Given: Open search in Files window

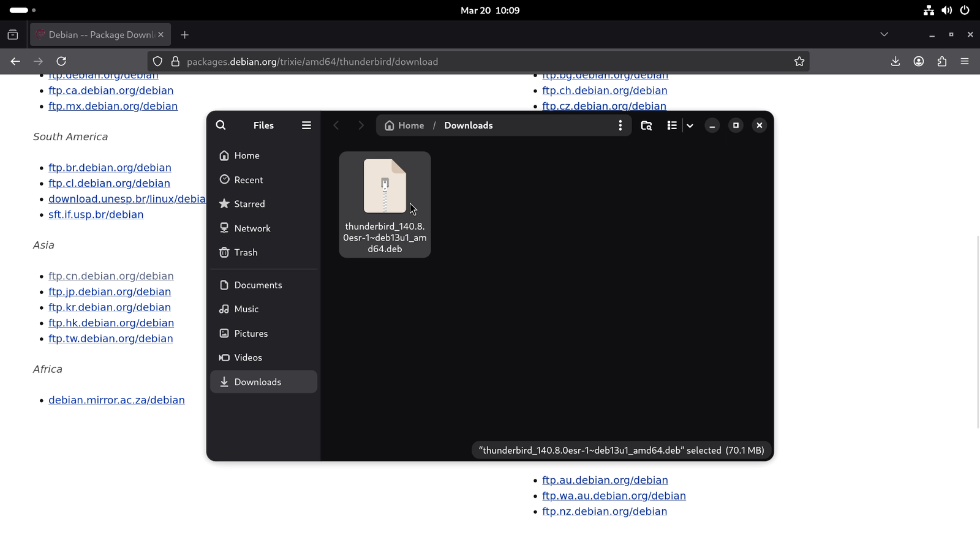Looking at the screenshot, I should [x=221, y=125].
